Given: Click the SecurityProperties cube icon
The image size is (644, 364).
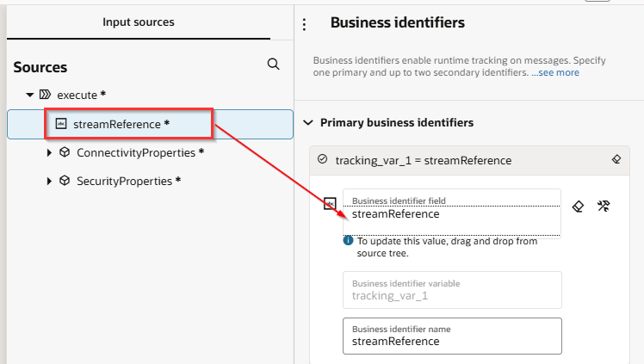Looking at the screenshot, I should [x=65, y=181].
